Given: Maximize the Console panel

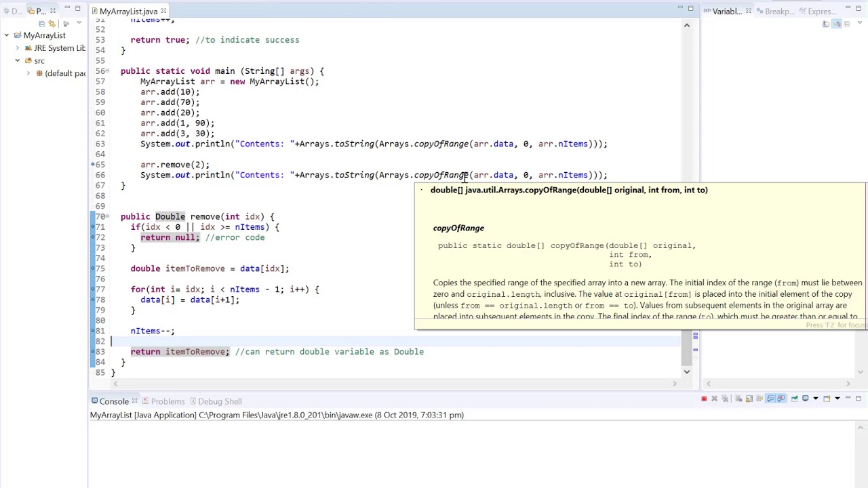Looking at the screenshot, I should click(x=859, y=399).
